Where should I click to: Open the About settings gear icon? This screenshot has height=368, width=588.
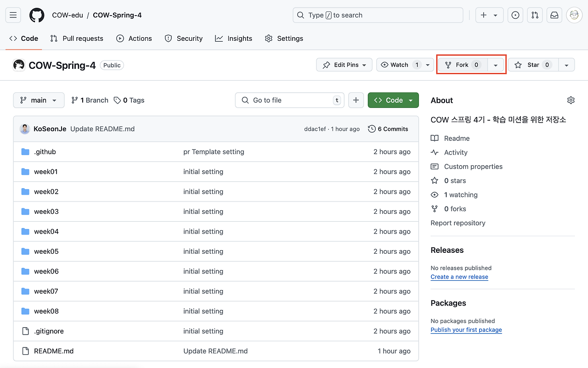pyautogui.click(x=571, y=100)
